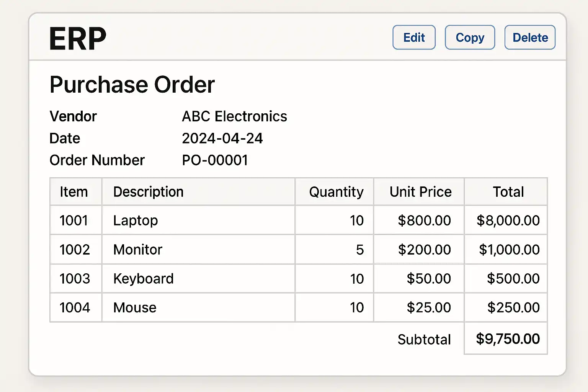Select the Laptop total $8,000.00 cell

pos(508,220)
